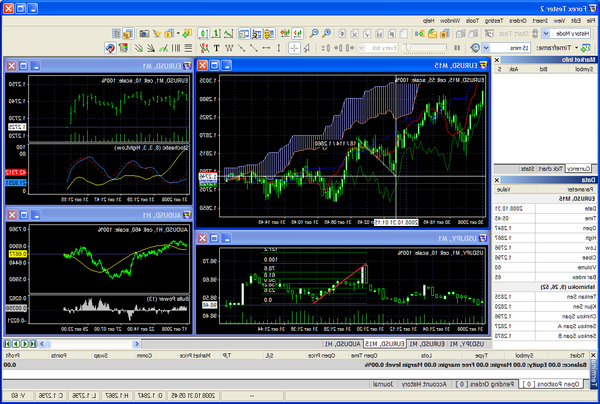The width and height of the screenshot is (600, 404).
Task: Open the File menu
Action: click(591, 21)
